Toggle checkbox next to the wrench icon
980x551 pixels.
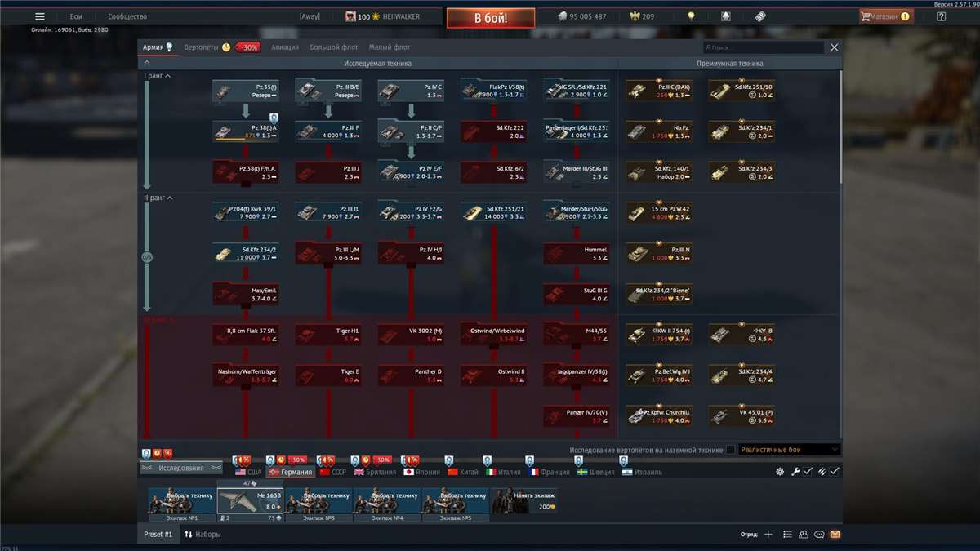pos(808,472)
